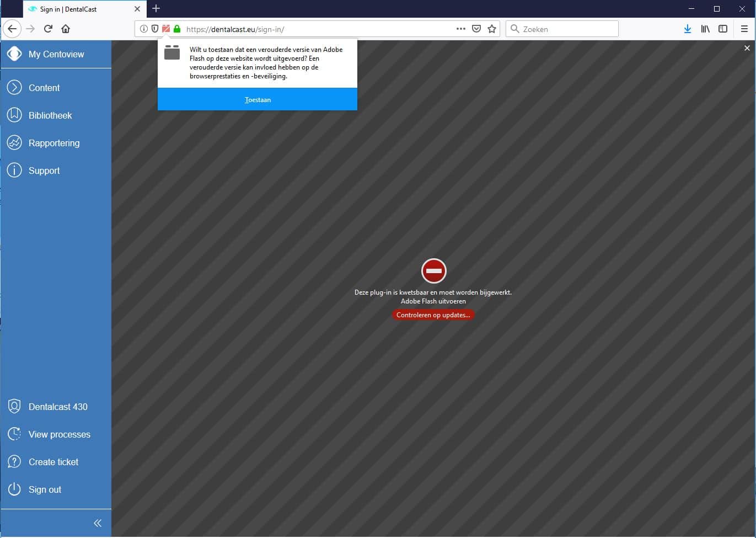Open the Firefox hamburger menu
Viewport: 756px width, 538px height.
click(x=744, y=29)
